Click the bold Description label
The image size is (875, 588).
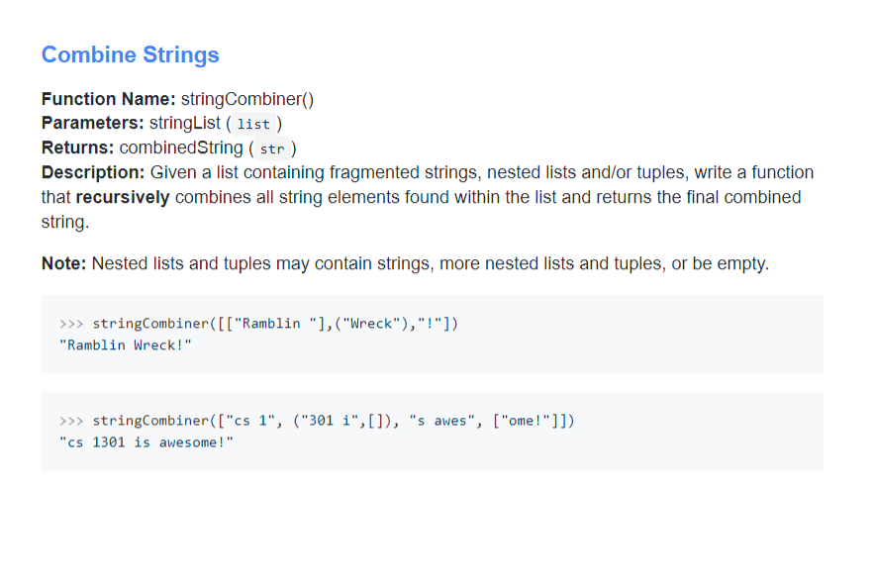93,172
